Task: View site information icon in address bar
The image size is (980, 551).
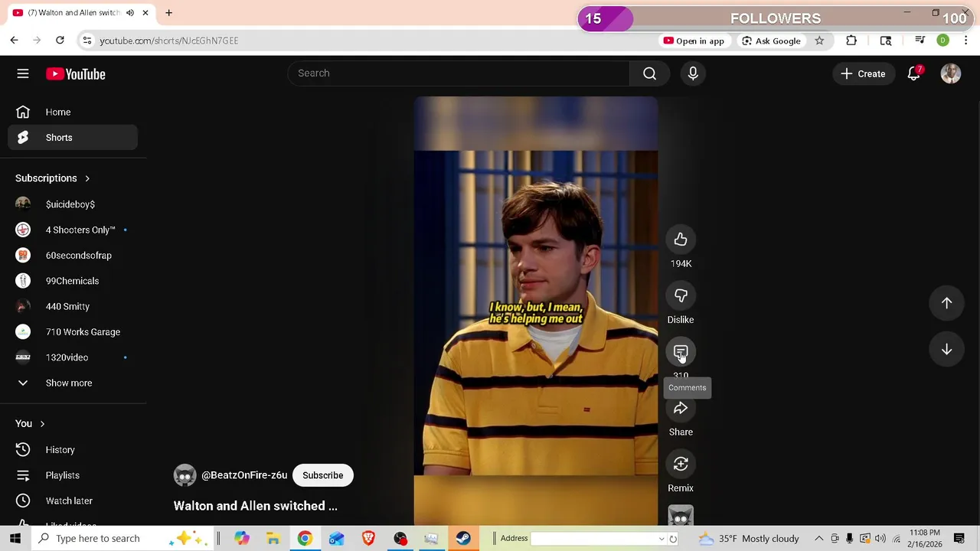Action: 87,41
